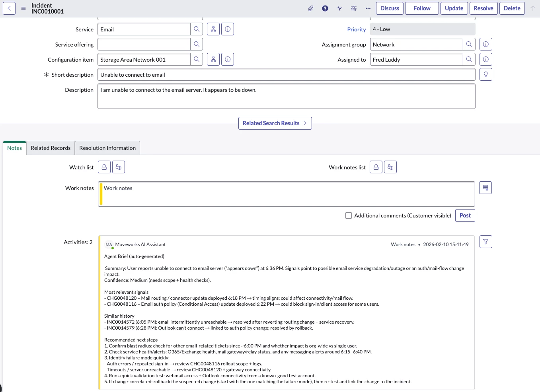Open the form context menu hamburger icon

[x=23, y=8]
